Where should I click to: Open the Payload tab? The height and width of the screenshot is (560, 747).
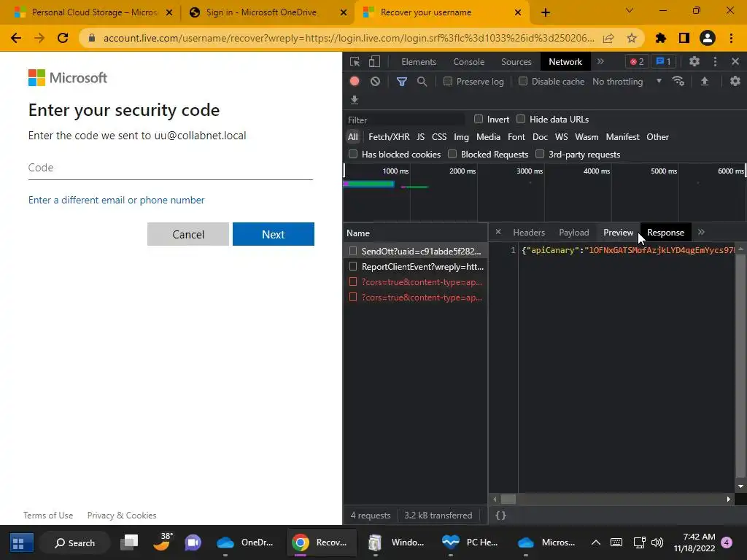573,233
